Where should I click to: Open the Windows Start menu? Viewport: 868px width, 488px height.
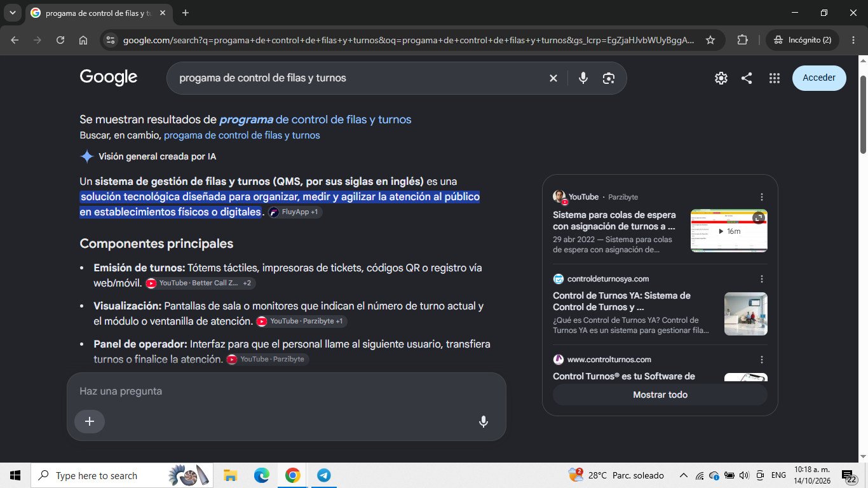tap(15, 475)
